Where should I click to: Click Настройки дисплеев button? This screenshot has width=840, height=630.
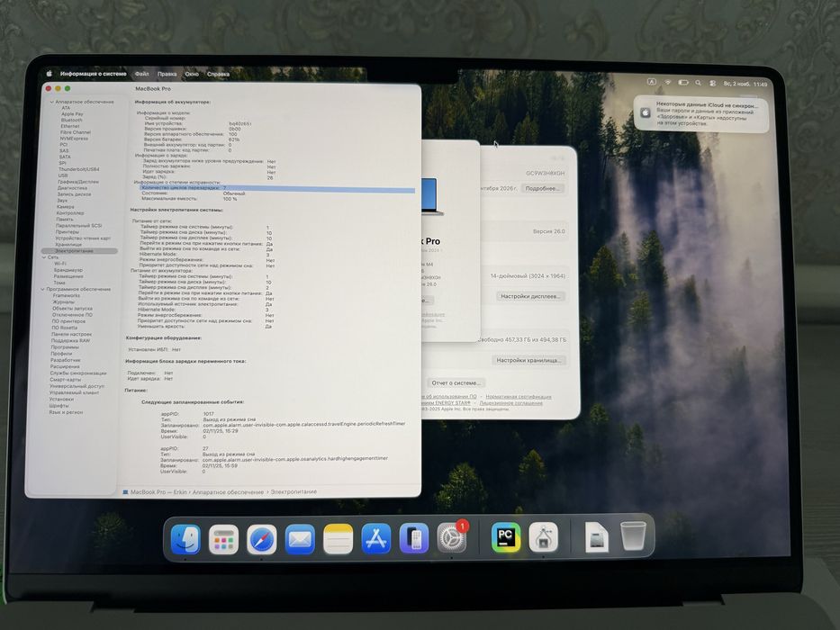click(x=529, y=296)
